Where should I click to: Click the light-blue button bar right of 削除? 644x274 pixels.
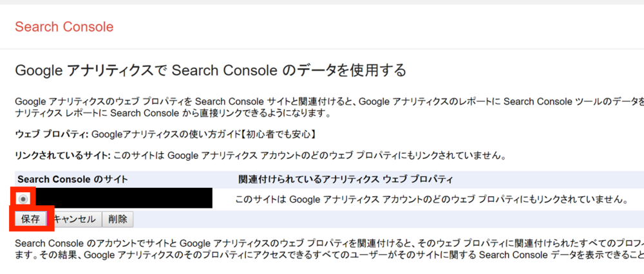388,219
